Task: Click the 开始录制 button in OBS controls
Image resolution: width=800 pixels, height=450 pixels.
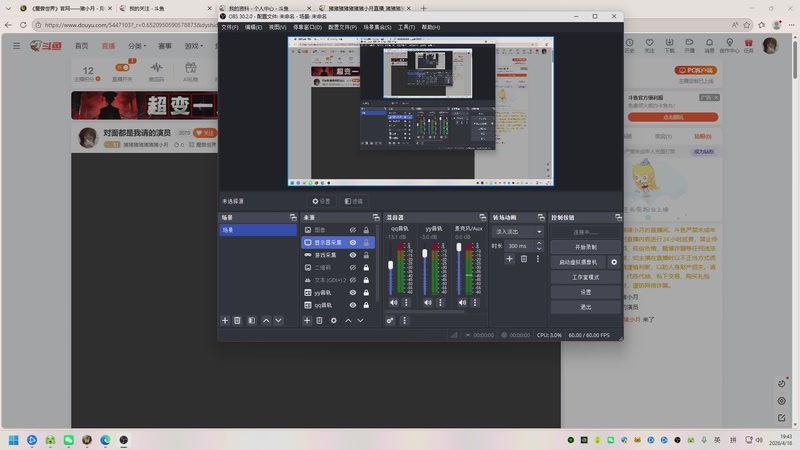Action: (x=585, y=247)
